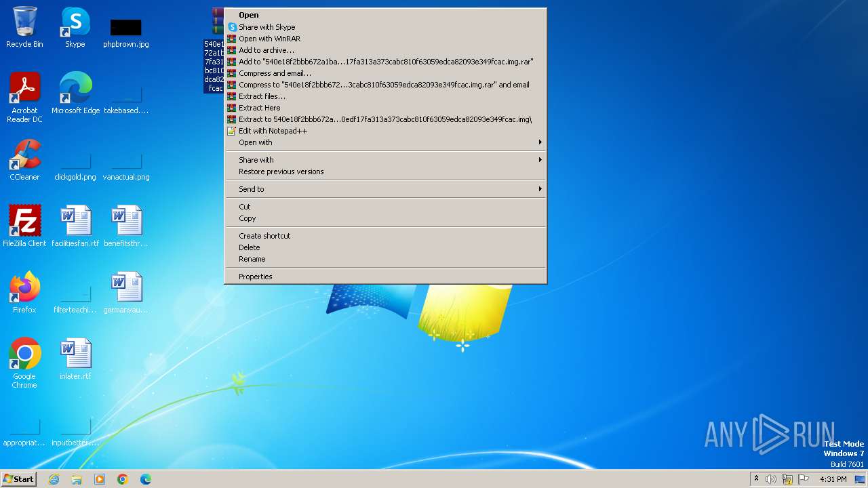Open Internet Explorer from taskbar
The image size is (868, 488).
tap(54, 479)
